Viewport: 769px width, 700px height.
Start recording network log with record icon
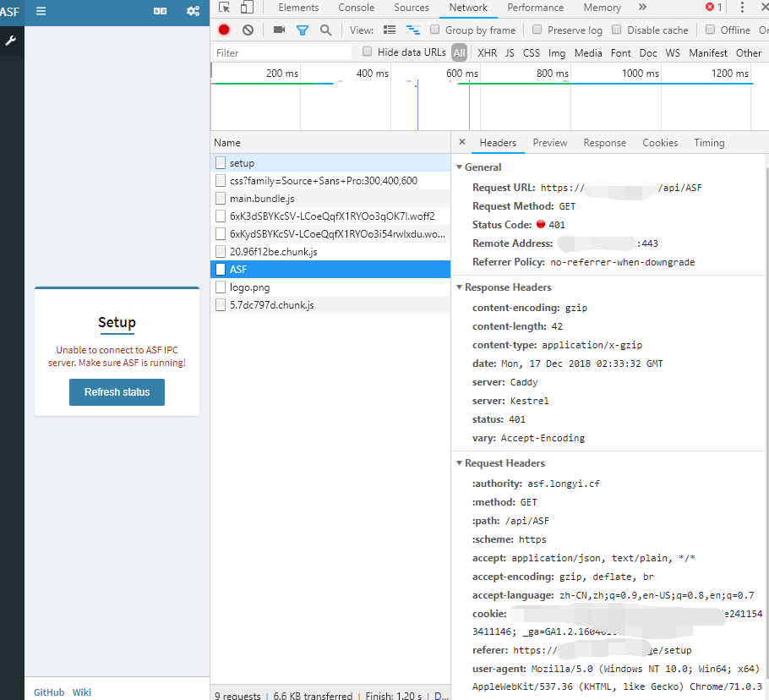point(222,30)
